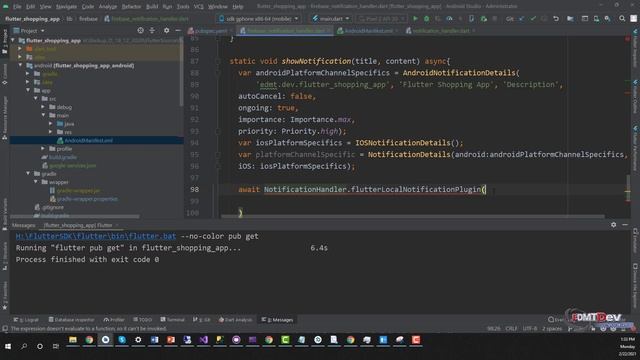Open File Explorer from the taskbar
Image resolution: width=640 pixels, height=360 pixels.
(x=73, y=340)
